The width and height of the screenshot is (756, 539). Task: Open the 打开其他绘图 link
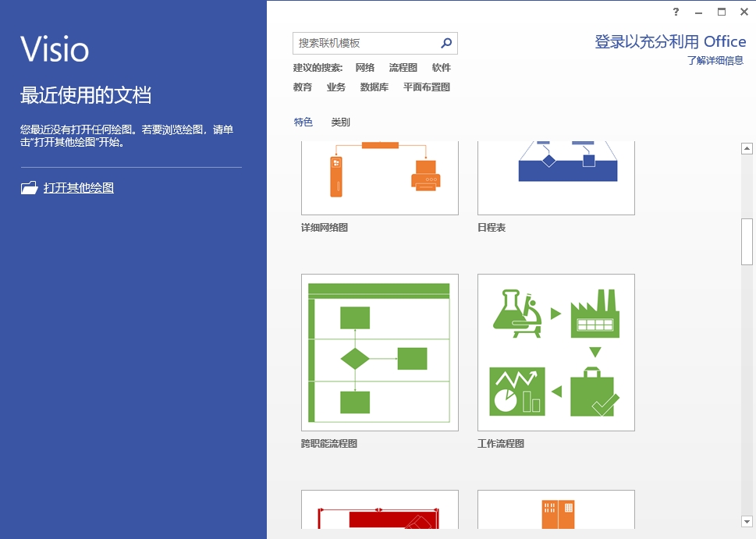79,187
